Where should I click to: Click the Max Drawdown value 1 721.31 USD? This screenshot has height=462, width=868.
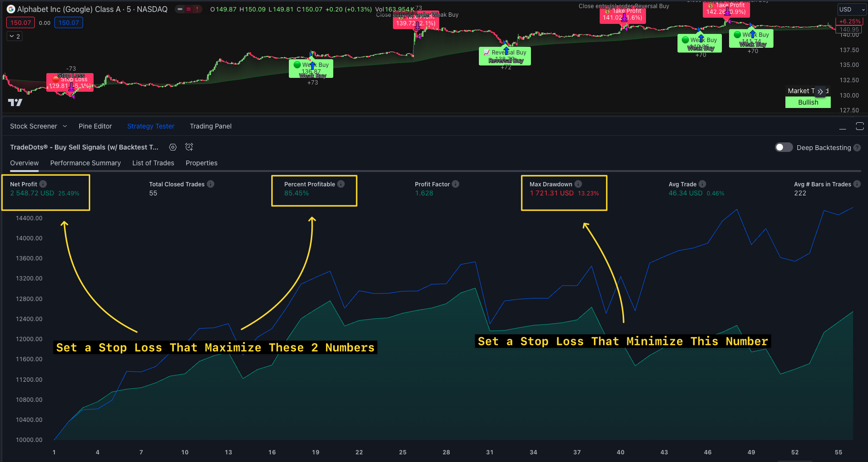tap(551, 193)
